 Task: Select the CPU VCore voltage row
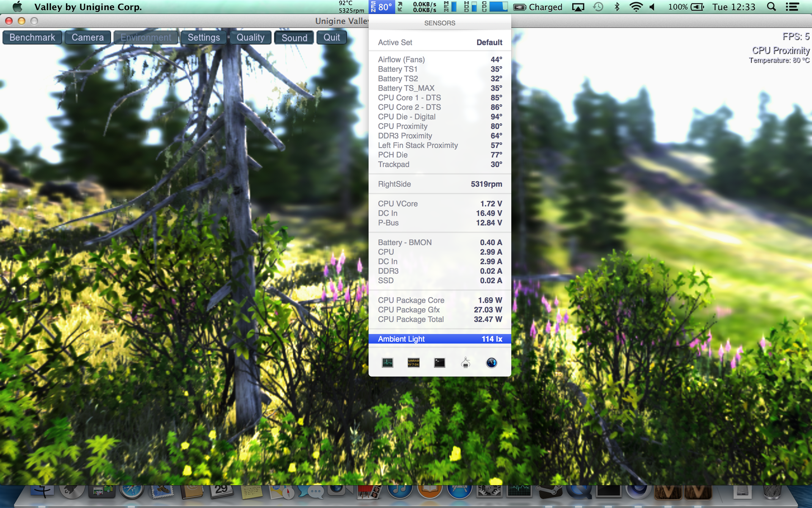[440, 204]
